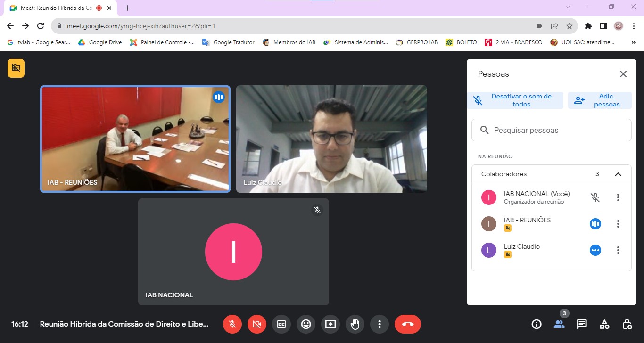The width and height of the screenshot is (644, 343).
Task: Toggle the camera off button
Action: click(257, 324)
